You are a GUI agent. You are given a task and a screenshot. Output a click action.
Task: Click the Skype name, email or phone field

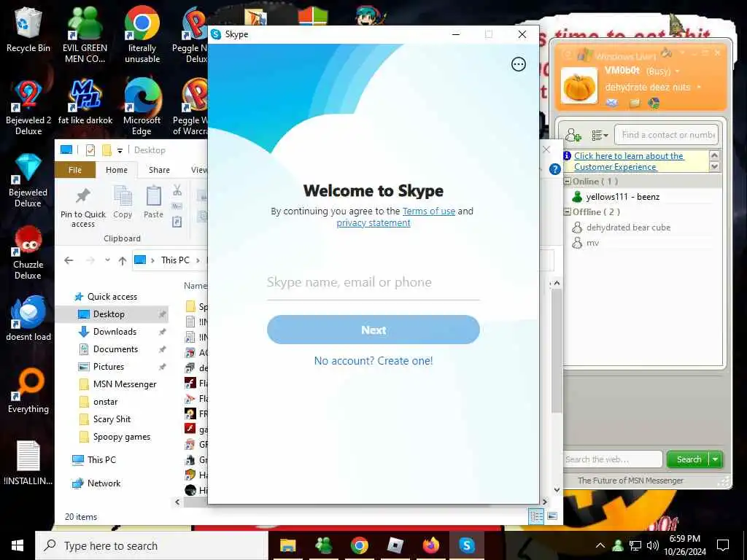(x=373, y=283)
